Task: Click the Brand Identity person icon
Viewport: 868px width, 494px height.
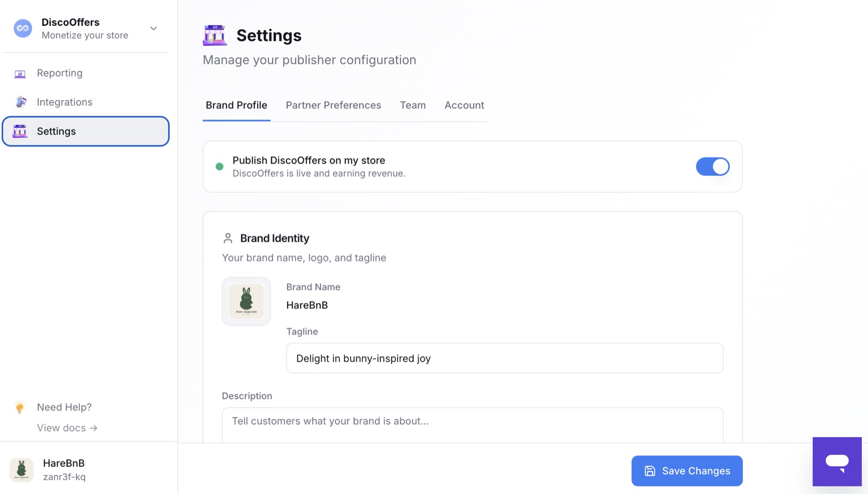Action: point(228,238)
